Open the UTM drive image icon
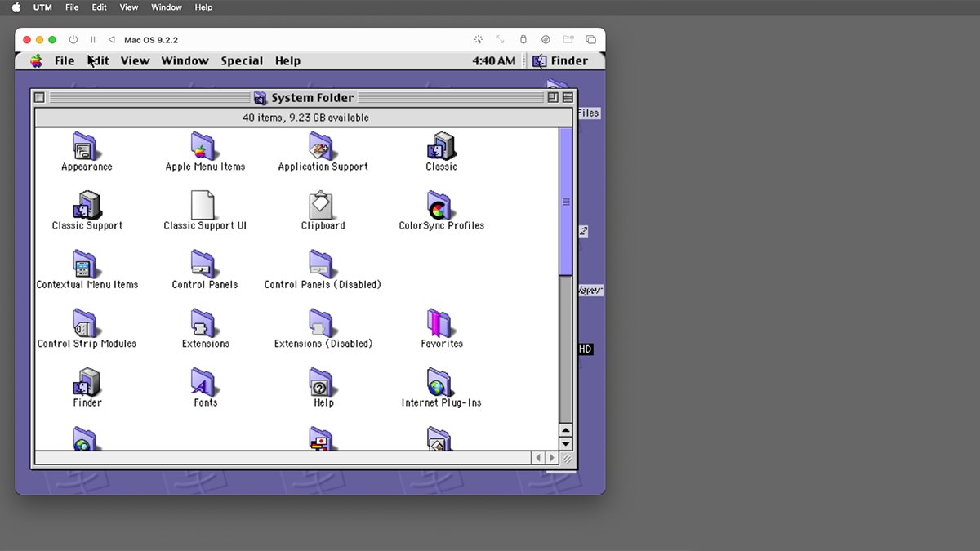 tap(546, 40)
